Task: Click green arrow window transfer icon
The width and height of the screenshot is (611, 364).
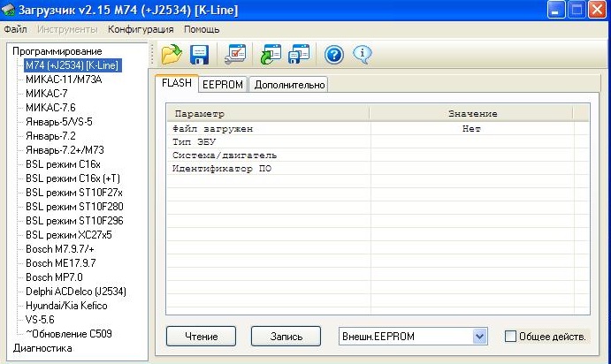Action: [x=271, y=54]
